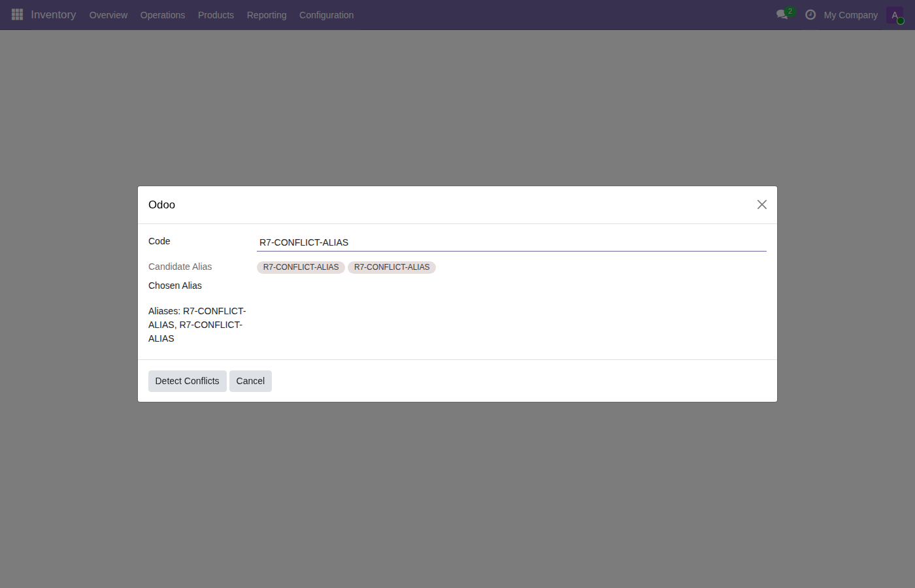Open the user avatar menu
Screen dimensions: 915x588
pyautogui.click(x=895, y=15)
